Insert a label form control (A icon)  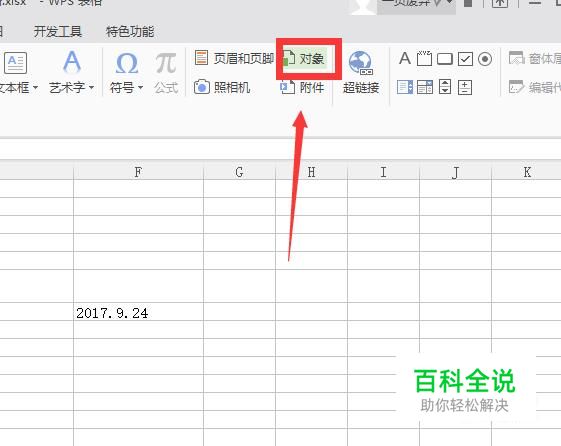click(405, 58)
